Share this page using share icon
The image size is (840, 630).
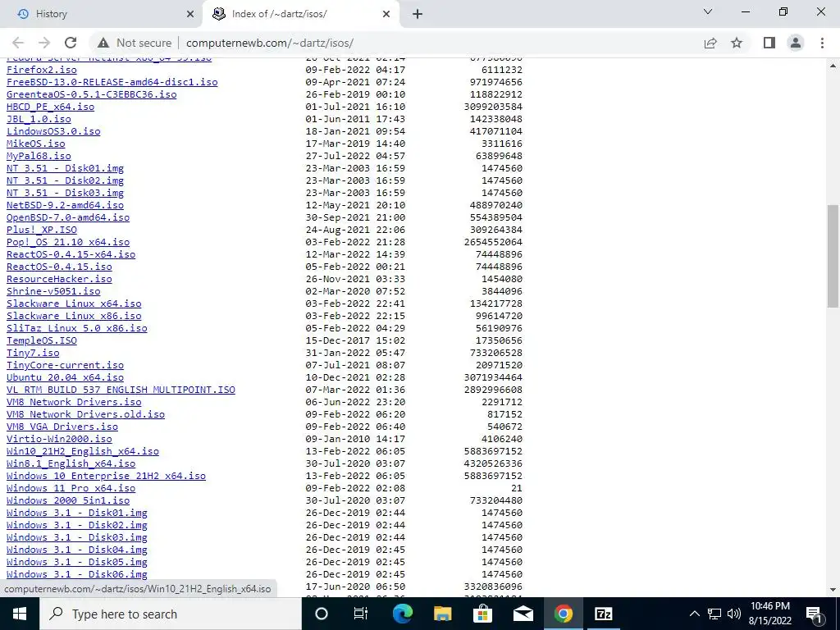tap(710, 43)
